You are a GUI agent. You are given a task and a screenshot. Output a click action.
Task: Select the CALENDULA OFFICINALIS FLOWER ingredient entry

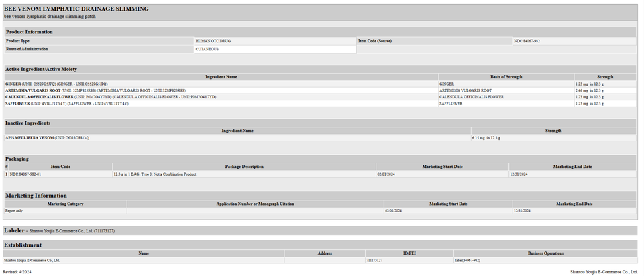point(40,97)
